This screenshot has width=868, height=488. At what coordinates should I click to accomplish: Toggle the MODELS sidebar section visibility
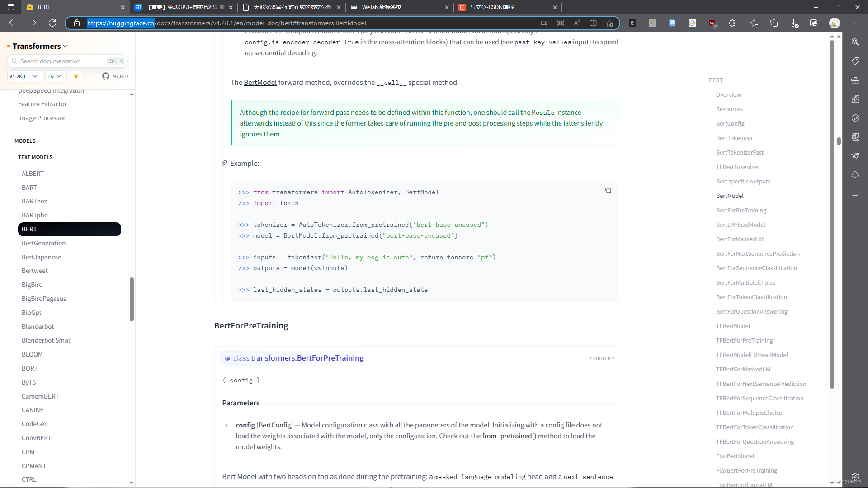pos(25,140)
